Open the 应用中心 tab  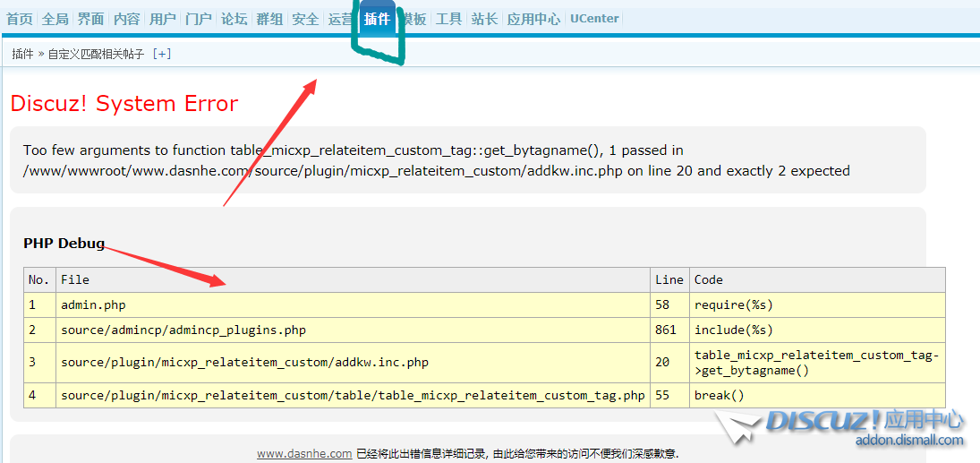coord(533,19)
